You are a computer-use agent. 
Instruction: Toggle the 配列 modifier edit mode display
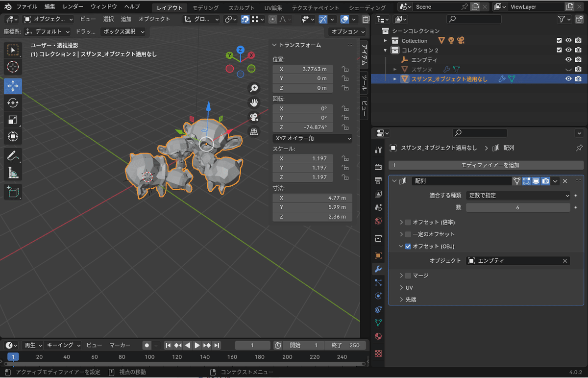click(x=527, y=181)
